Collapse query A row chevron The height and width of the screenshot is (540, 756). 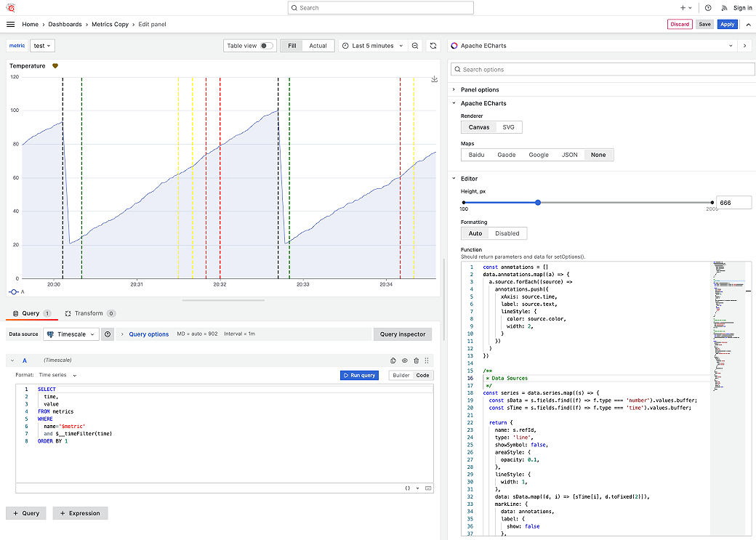point(12,360)
